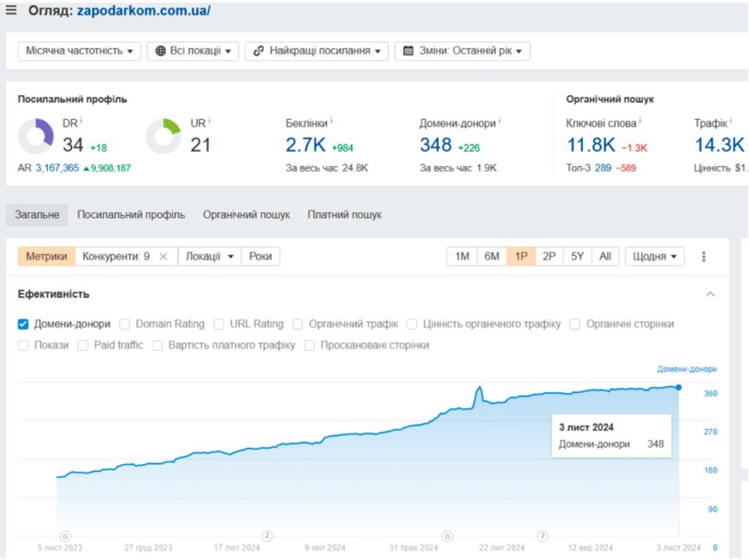Click the DR info icon
Viewport: 749px width, 560px height.
(x=81, y=121)
